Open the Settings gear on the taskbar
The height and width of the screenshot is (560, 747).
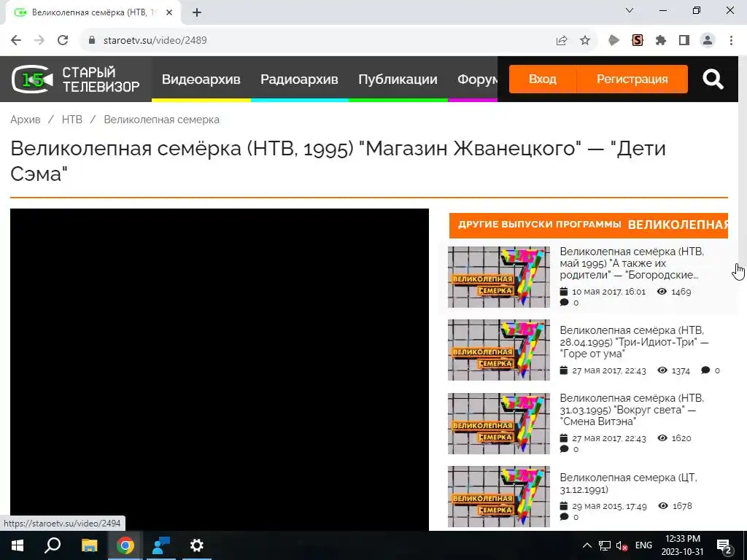(x=197, y=545)
